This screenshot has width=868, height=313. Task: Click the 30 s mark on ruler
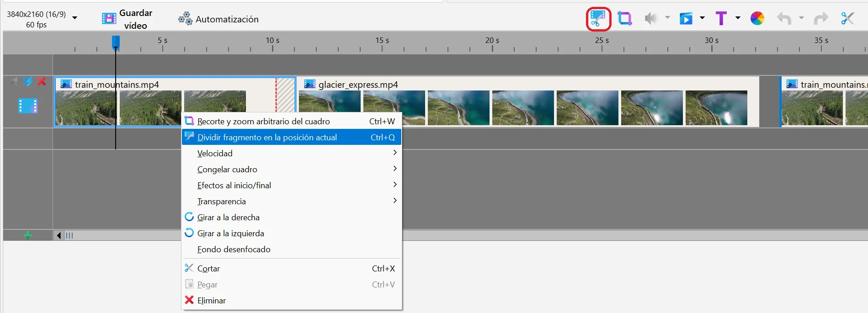[x=712, y=41]
